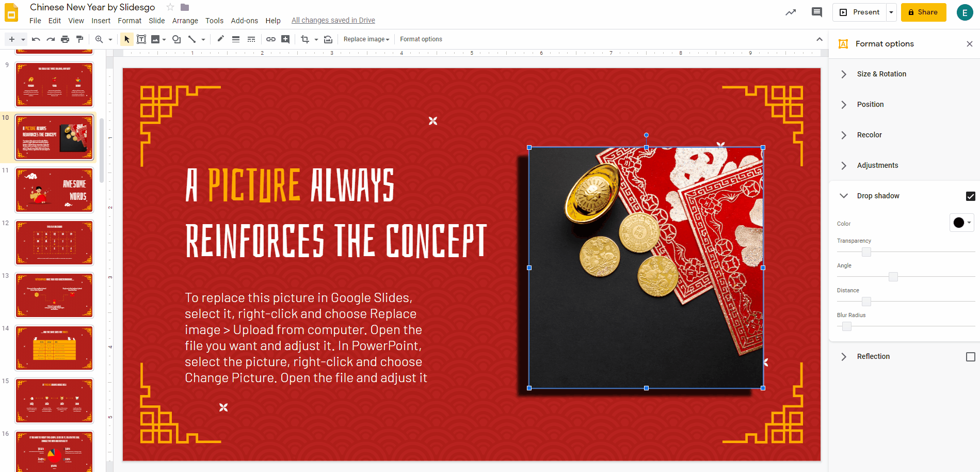The height and width of the screenshot is (472, 980).
Task: Click the Google Slides home icon
Action: pos(11,12)
